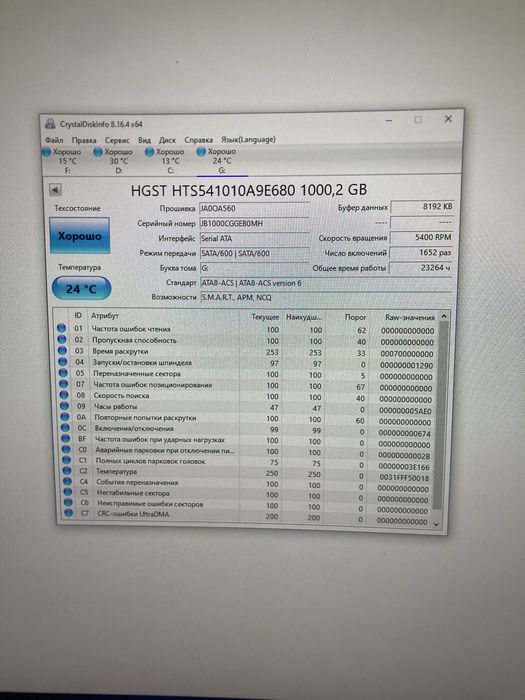The width and height of the screenshot is (525, 700).
Task: Select the text Пропускная способность
Action: tap(134, 340)
